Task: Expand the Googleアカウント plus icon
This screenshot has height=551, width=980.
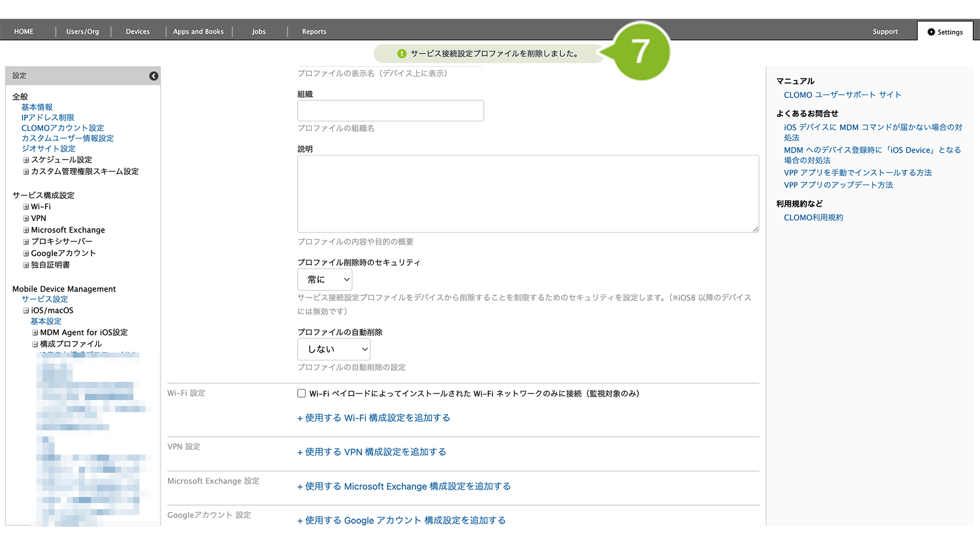Action: point(26,253)
